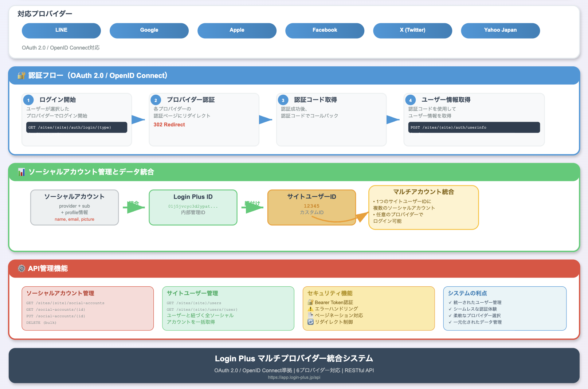Click the lock icon next to Bearer Token認証
The height and width of the screenshot is (389, 588).
click(x=310, y=302)
